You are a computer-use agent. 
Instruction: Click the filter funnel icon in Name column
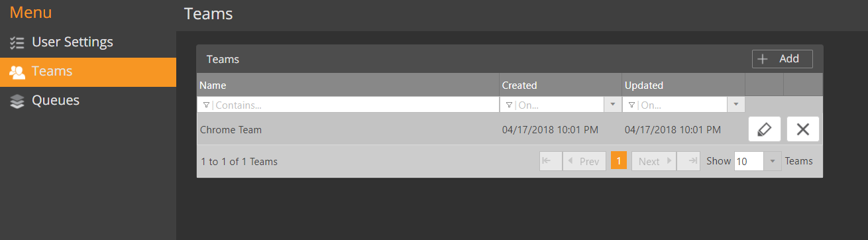(206, 105)
